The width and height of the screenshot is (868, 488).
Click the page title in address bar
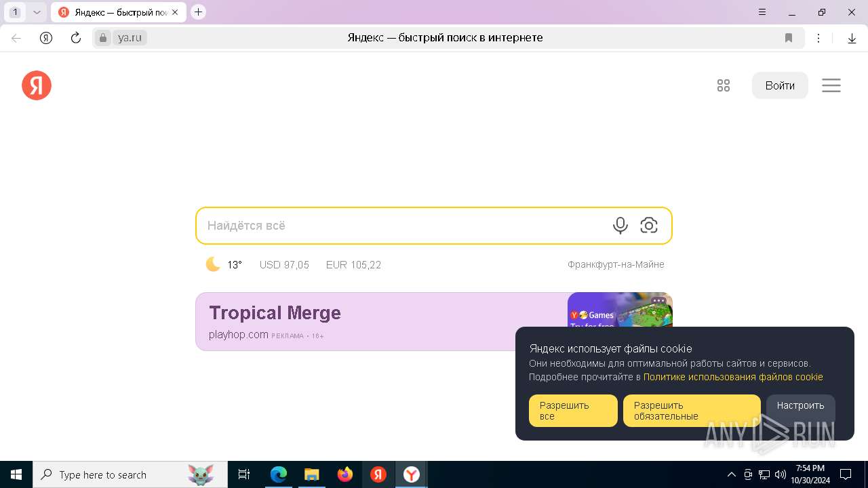click(445, 38)
